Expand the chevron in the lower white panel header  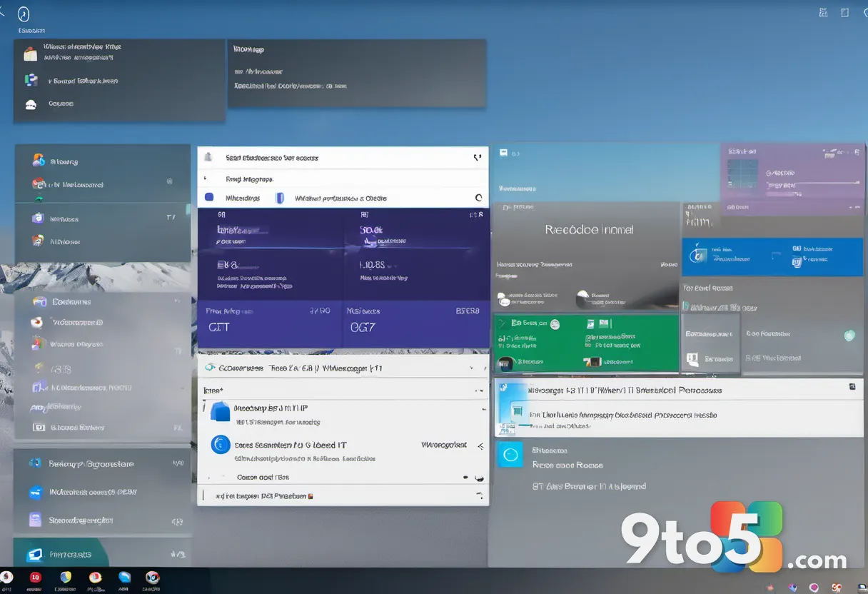pos(473,369)
